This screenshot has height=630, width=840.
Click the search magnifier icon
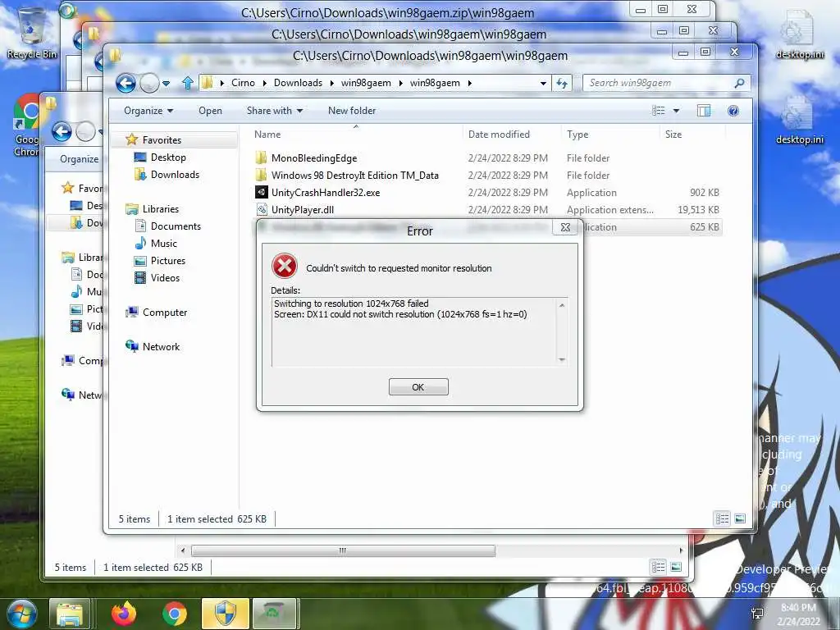pos(740,83)
